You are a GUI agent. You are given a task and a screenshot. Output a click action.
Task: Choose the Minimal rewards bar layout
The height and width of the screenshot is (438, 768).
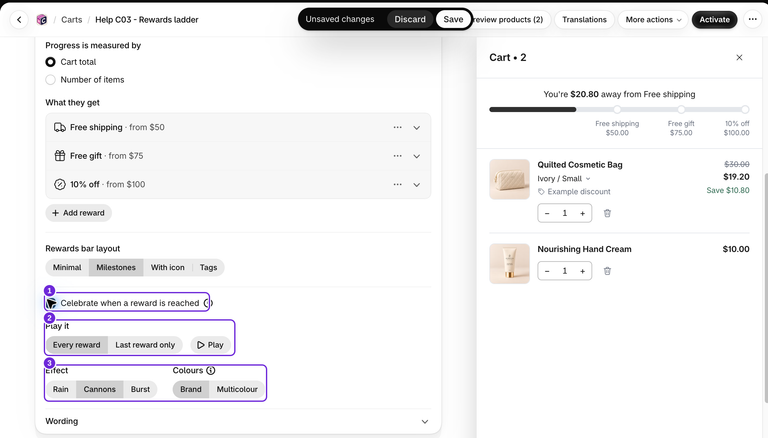click(x=67, y=268)
